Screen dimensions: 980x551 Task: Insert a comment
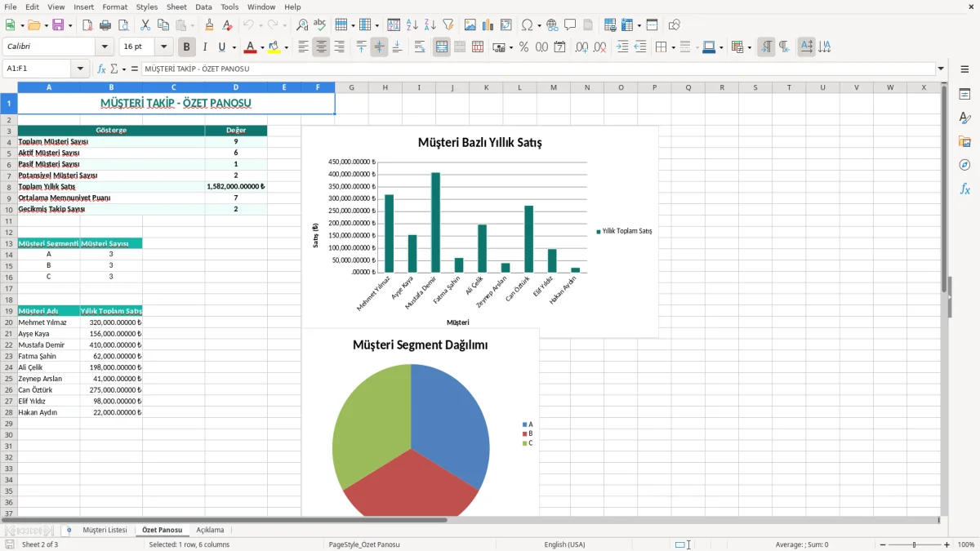coord(571,25)
